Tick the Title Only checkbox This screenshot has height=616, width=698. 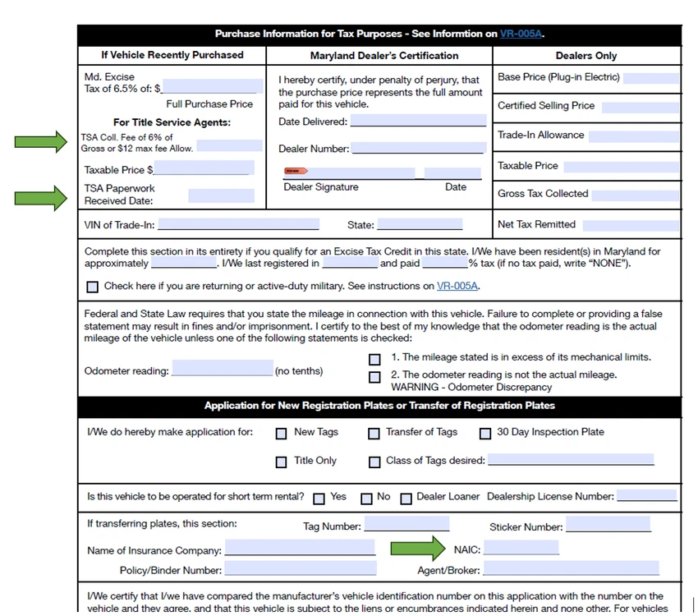[282, 462]
